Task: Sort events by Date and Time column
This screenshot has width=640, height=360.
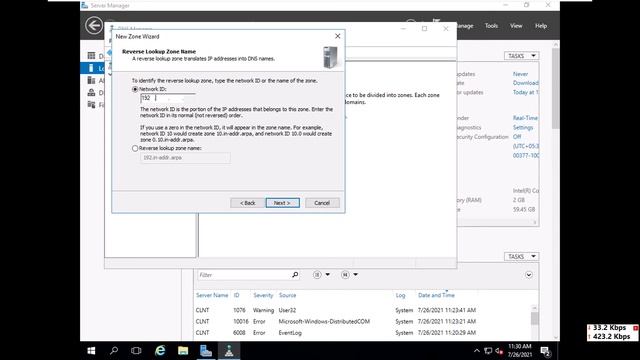Action: tap(436, 295)
